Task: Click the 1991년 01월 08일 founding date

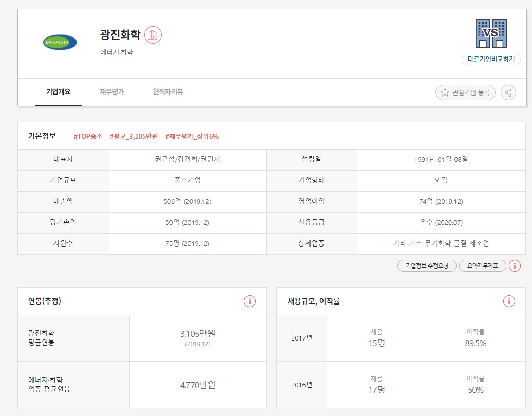Action: (x=441, y=160)
